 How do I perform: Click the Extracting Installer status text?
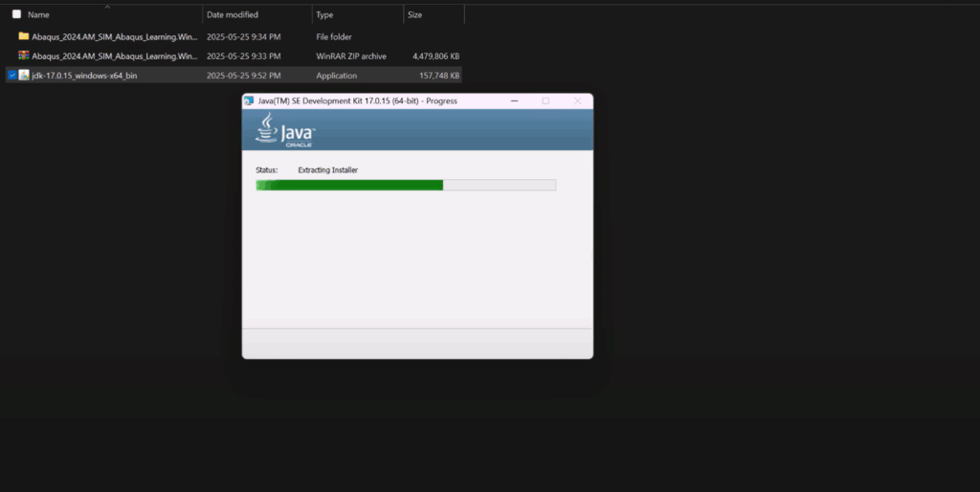[x=327, y=170]
